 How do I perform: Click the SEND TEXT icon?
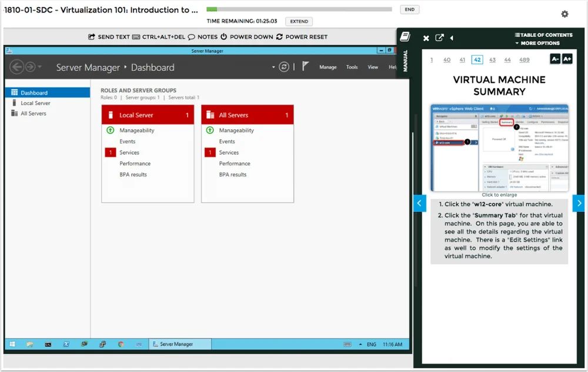click(91, 36)
